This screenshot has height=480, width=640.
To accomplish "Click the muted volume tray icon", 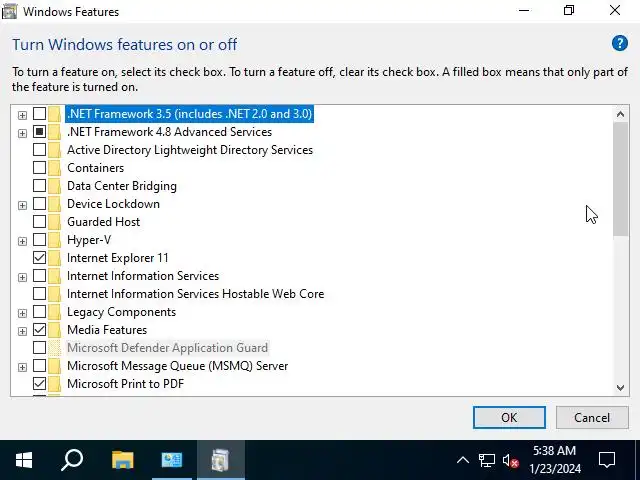I will [x=510, y=461].
